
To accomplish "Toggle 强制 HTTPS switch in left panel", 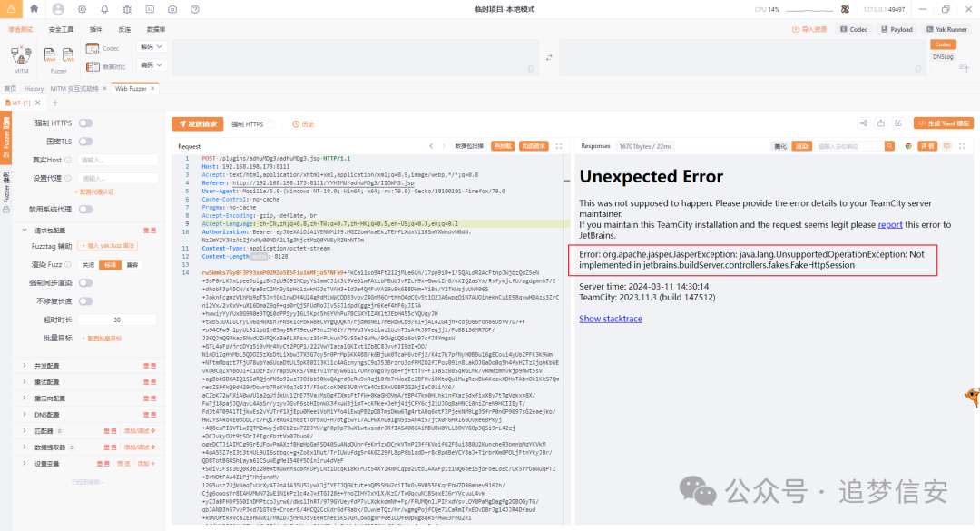I will 85,123.
